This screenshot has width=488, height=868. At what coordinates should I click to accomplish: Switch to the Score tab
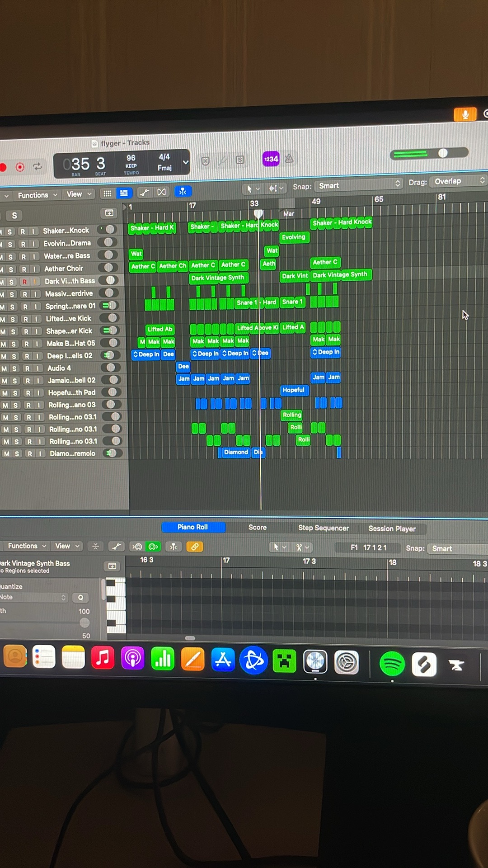tap(258, 528)
